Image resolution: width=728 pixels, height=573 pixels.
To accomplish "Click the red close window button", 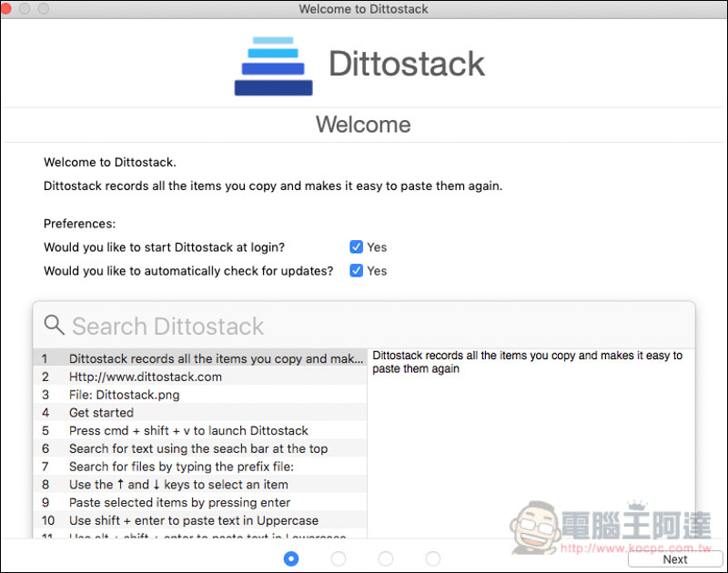I will point(8,8).
